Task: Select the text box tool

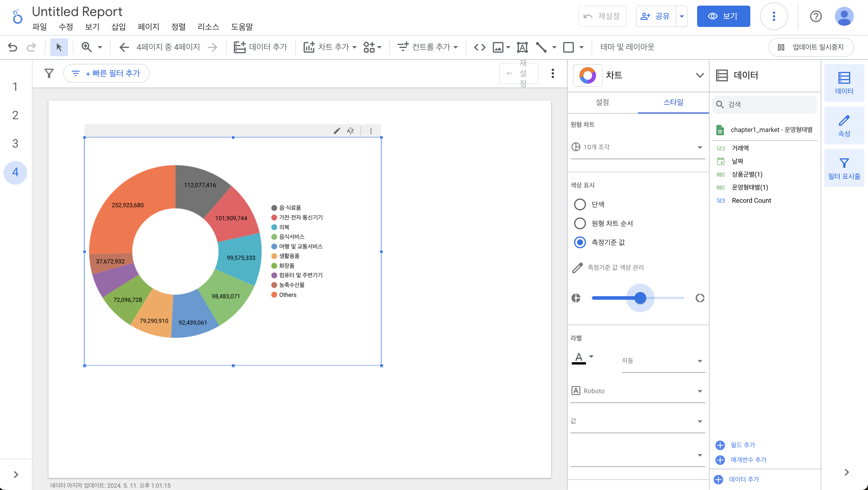Action: (x=522, y=47)
